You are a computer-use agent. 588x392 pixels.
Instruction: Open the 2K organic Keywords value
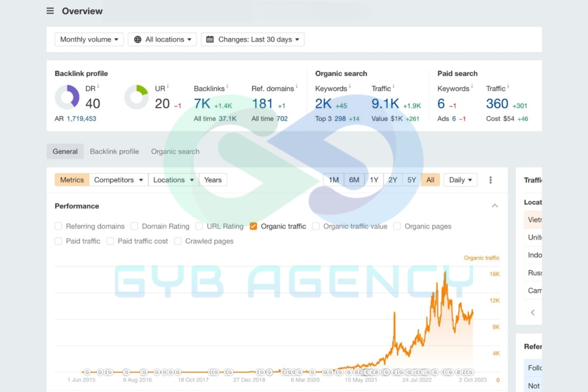click(323, 103)
